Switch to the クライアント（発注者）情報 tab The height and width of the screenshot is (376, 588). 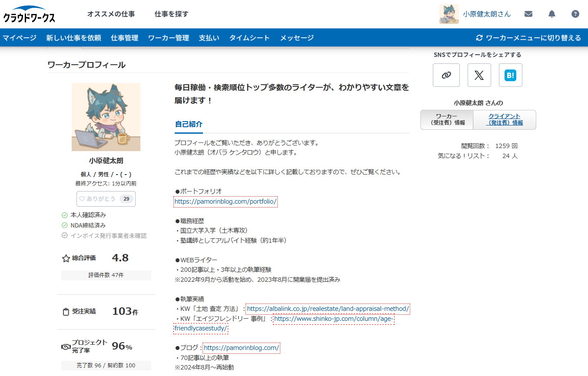pyautogui.click(x=505, y=120)
